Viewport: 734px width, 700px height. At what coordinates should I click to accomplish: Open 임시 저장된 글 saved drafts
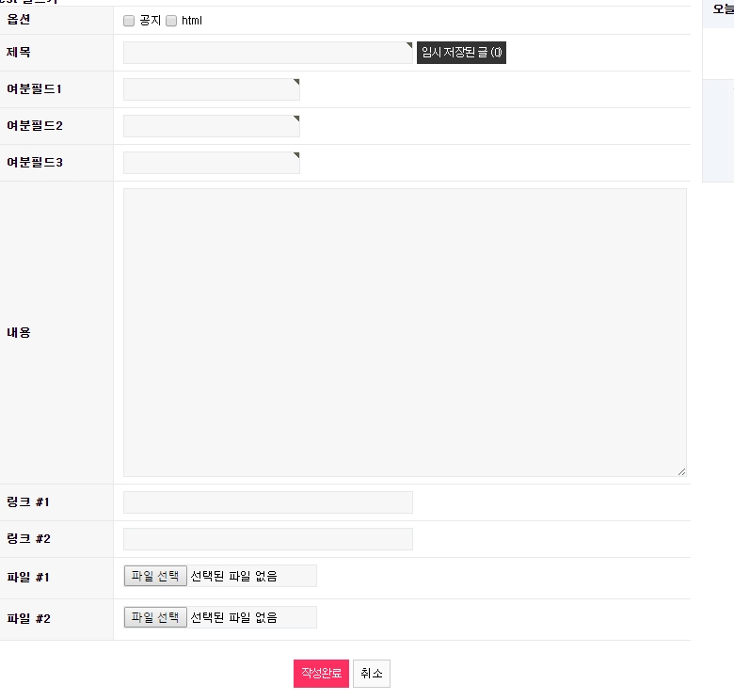(x=461, y=53)
